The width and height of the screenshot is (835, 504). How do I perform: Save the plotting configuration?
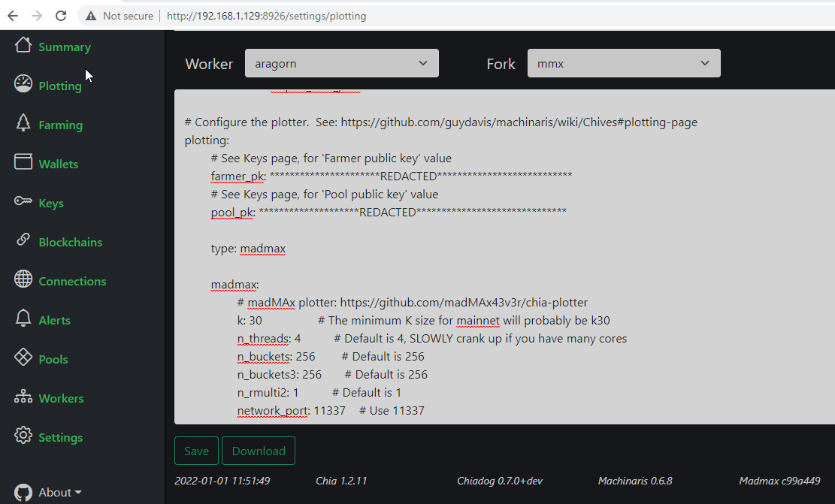(196, 451)
